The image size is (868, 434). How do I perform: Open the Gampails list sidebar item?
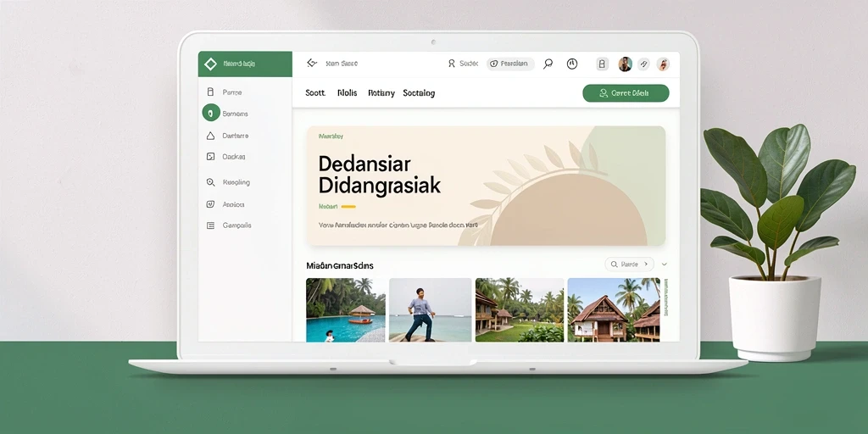tap(229, 225)
